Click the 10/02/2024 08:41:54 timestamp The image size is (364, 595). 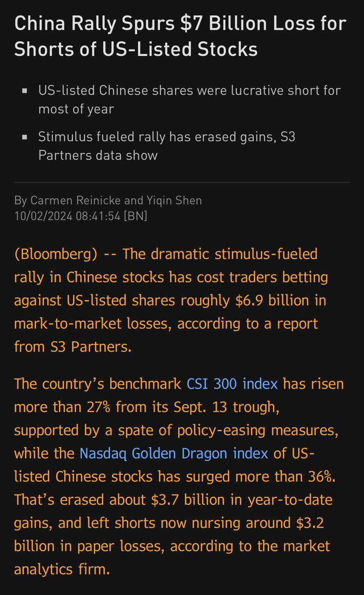[x=67, y=216]
